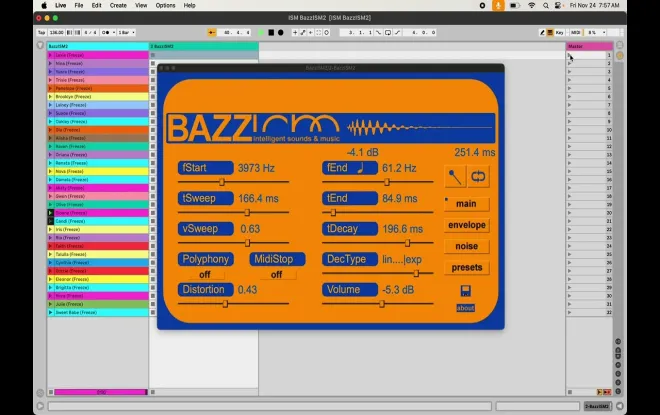Click the Distortion slider handle
The width and height of the screenshot is (660, 415).
pyautogui.click(x=225, y=303)
